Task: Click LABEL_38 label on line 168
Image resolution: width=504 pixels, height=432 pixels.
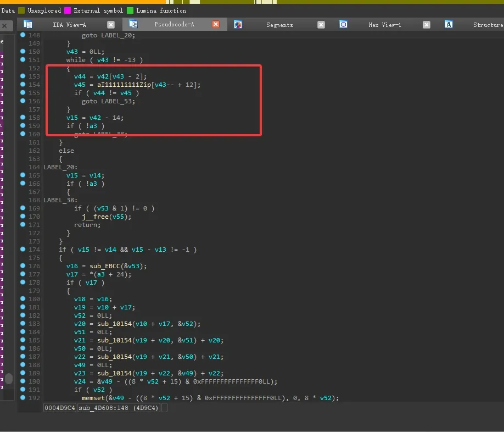Action: (x=60, y=200)
